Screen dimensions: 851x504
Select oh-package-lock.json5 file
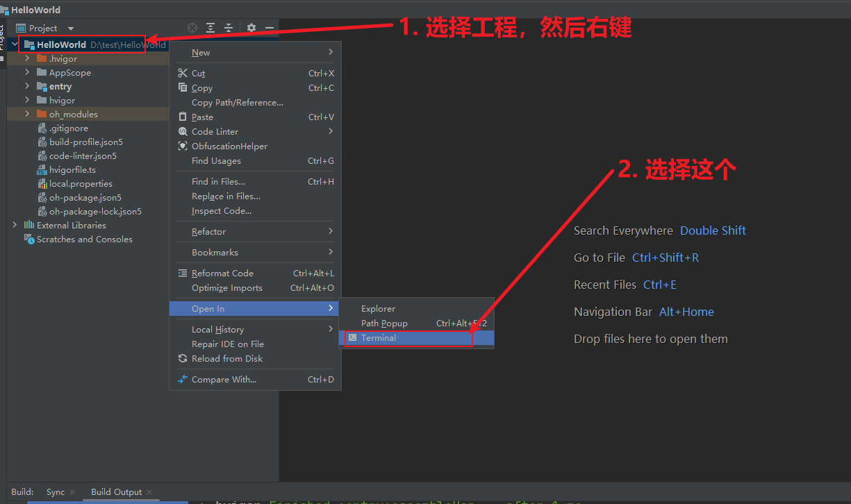pos(95,211)
